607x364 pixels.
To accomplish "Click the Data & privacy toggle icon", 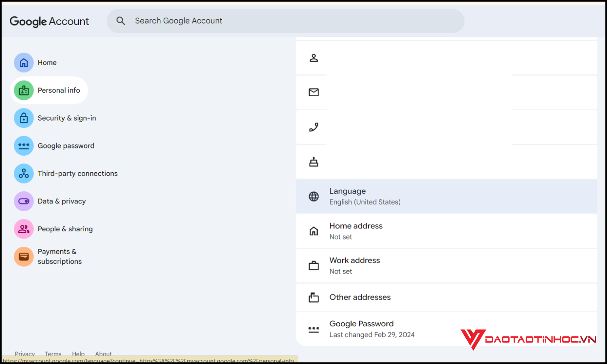I will tap(24, 201).
